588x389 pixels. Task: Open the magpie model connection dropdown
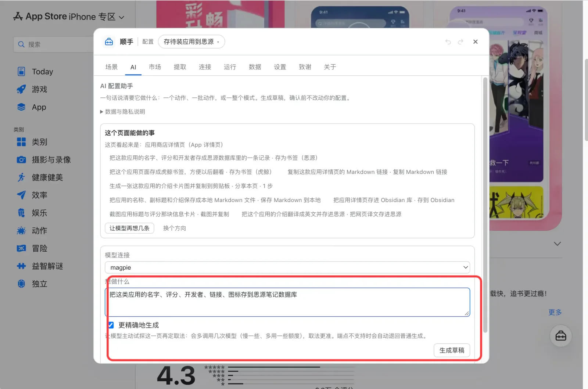click(x=287, y=267)
